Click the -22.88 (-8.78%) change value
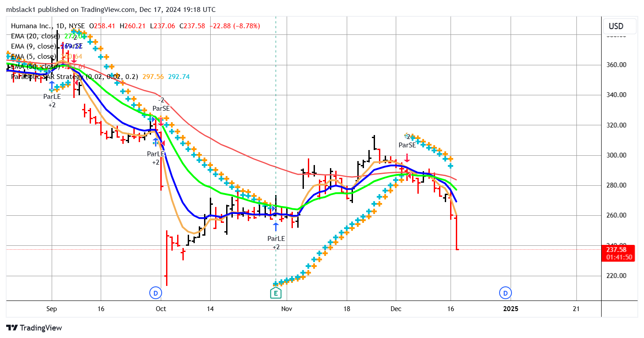 [235, 26]
